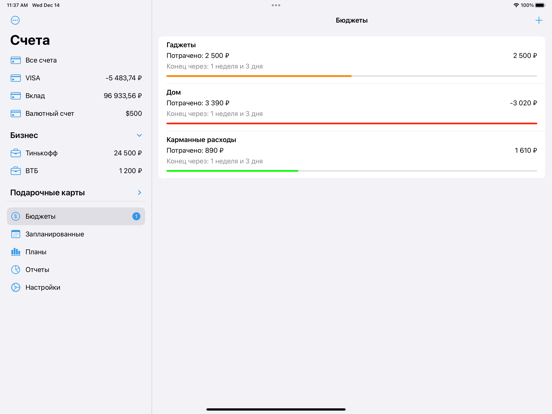Tap the notification badge on Бюджеты
Image resolution: width=552 pixels, height=414 pixels.
click(x=136, y=217)
